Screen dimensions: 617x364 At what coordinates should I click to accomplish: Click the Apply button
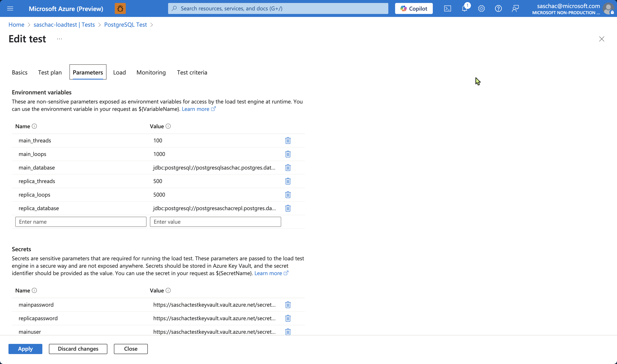point(25,349)
